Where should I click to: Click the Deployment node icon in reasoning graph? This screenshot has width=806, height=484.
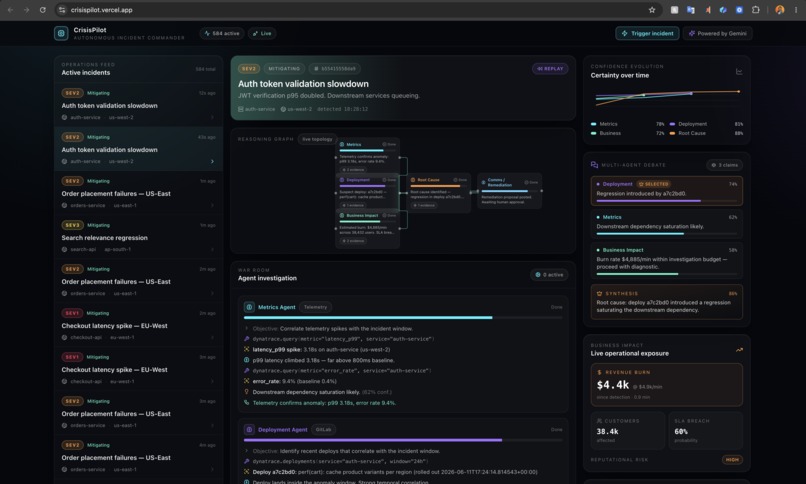[342, 180]
